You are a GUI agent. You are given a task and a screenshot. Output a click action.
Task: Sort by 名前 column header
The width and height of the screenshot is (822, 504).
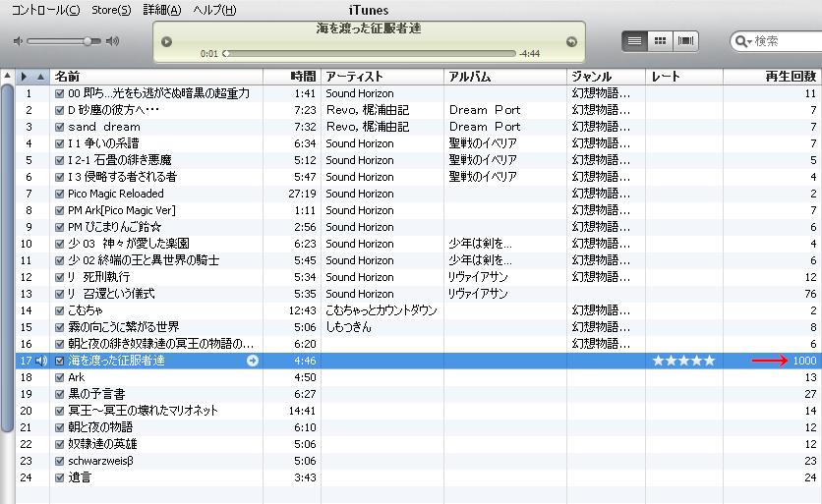[x=156, y=77]
